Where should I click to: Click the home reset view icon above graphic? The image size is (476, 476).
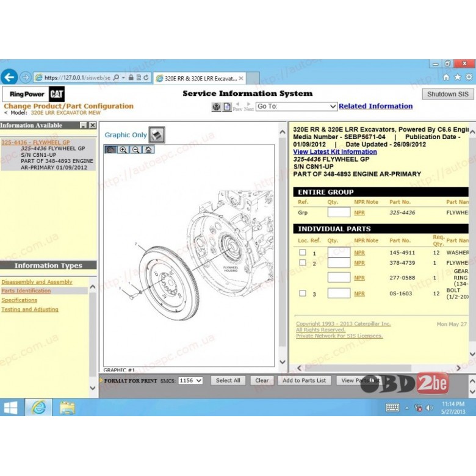(148, 150)
